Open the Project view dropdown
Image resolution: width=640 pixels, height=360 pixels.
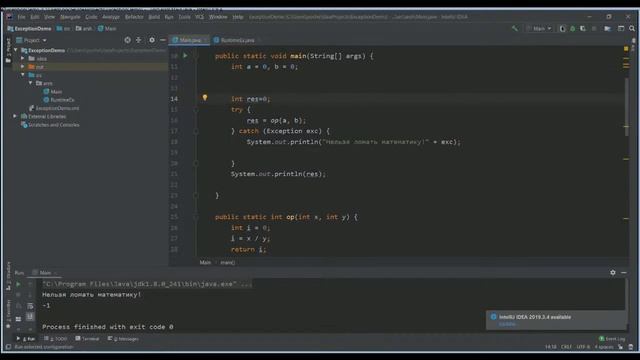[x=31, y=40]
